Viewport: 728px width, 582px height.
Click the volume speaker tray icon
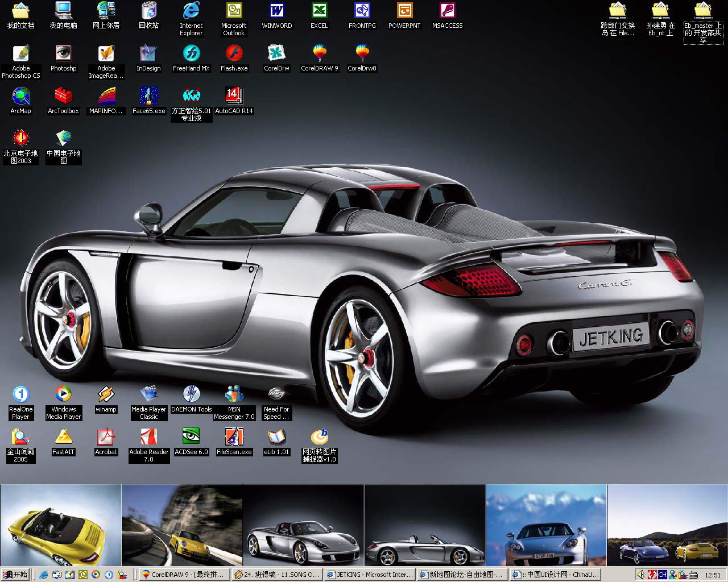point(641,575)
